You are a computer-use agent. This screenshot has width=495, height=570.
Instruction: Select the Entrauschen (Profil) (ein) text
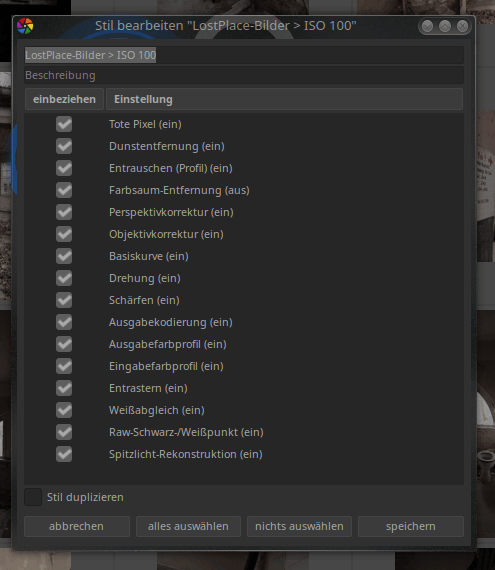tap(171, 168)
